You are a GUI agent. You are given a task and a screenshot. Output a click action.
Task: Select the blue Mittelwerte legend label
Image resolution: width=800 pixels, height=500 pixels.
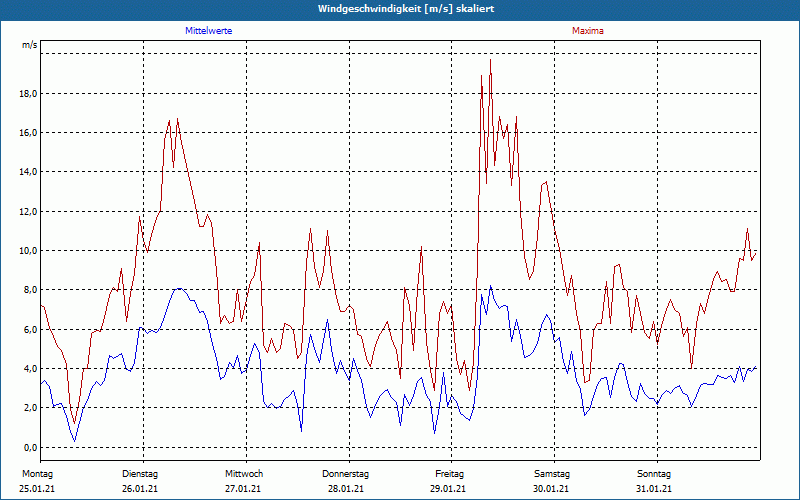209,31
